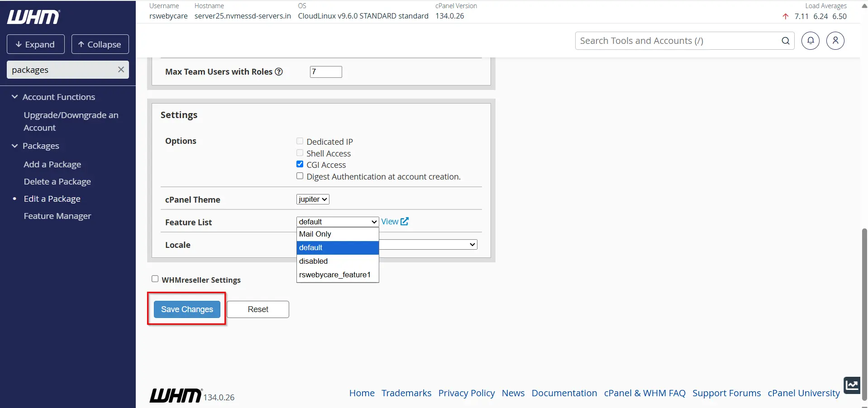Open the News footer link
868x408 pixels.
coord(513,393)
